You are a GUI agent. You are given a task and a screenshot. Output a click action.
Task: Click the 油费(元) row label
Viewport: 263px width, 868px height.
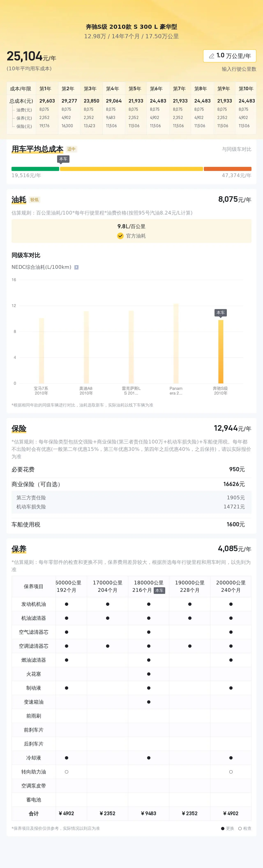point(24,110)
